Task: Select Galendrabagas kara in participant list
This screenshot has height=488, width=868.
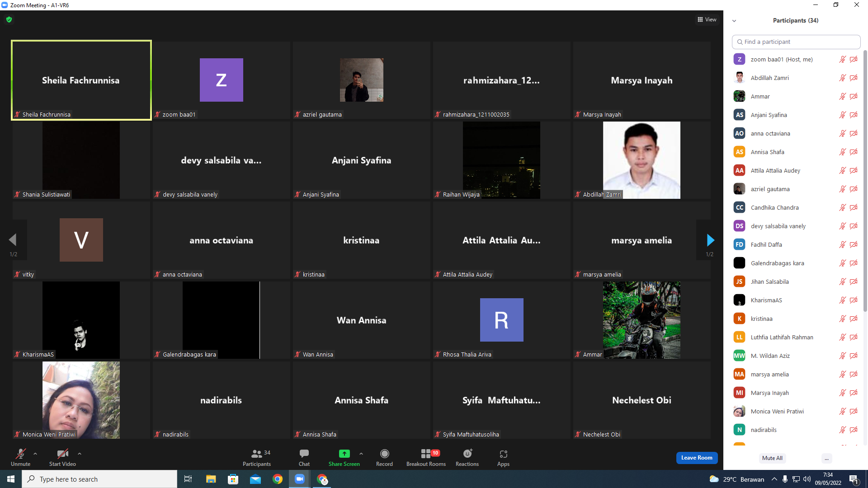Action: [x=796, y=263]
